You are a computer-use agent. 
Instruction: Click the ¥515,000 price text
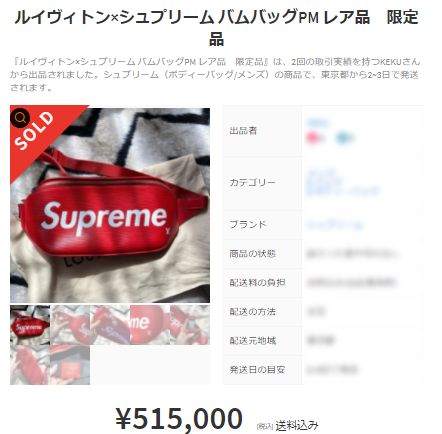179,418
